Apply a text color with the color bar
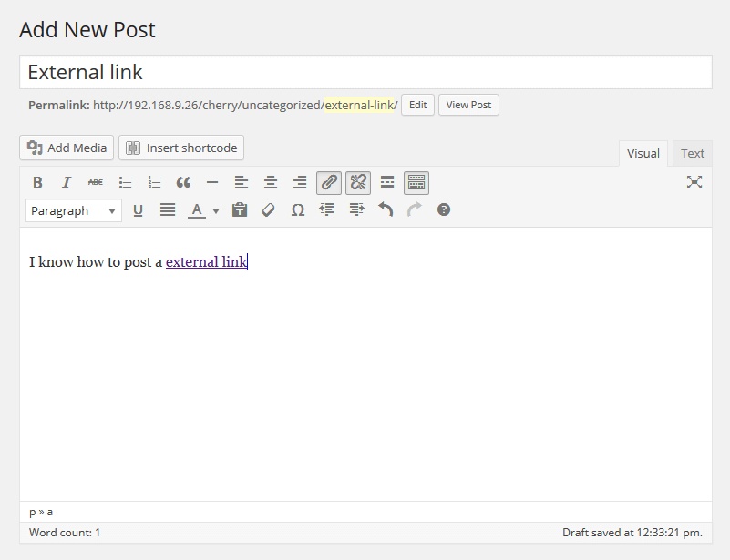The width and height of the screenshot is (730, 560). pos(197,209)
